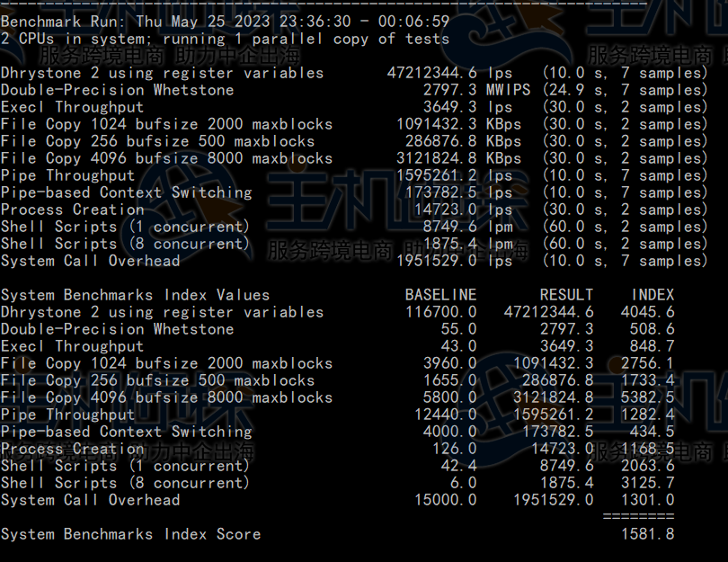Select the final index score 1581.8

pyautogui.click(x=647, y=534)
